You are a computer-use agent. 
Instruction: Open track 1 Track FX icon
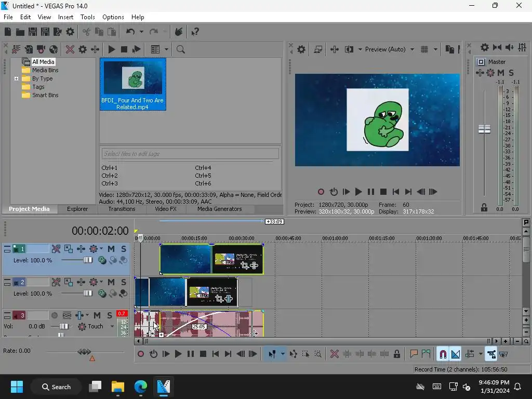click(94, 249)
